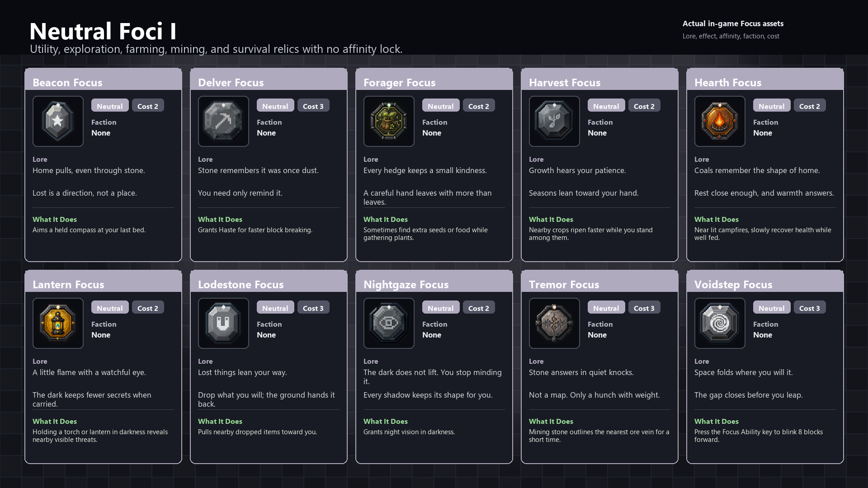Viewport: 868px width, 488px height.
Task: Select the Cost 3 badge on Voidstep Focus
Action: point(810,308)
